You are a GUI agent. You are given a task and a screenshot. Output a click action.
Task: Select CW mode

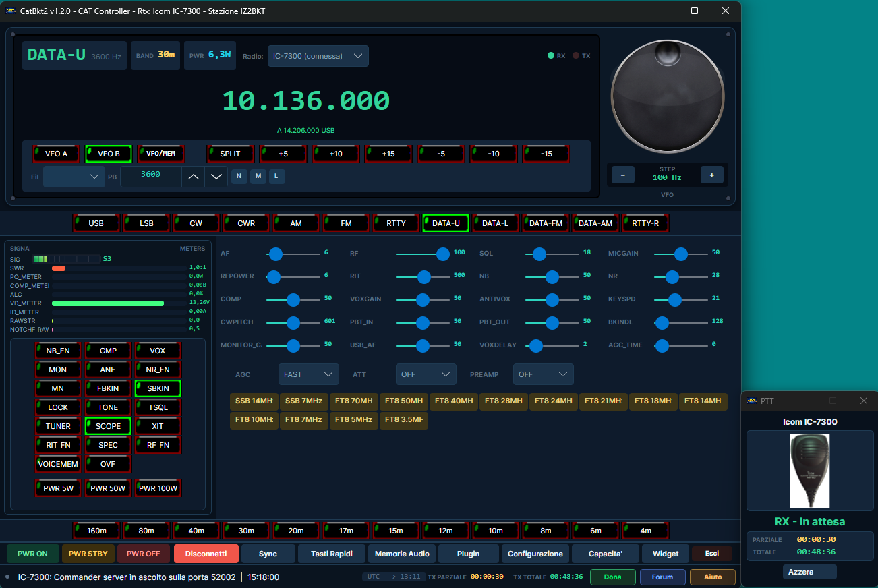196,223
